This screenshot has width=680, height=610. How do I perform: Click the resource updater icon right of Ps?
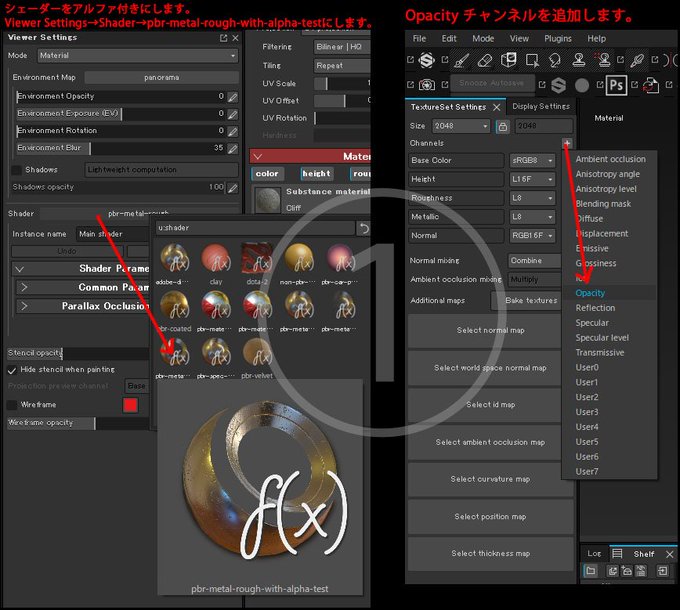click(651, 85)
